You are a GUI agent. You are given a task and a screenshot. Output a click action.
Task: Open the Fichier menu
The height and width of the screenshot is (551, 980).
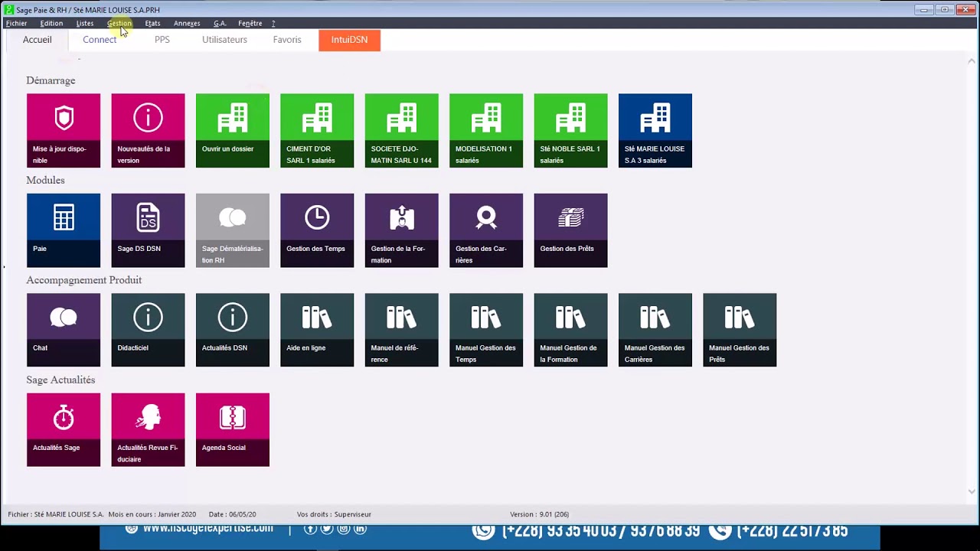click(x=16, y=24)
